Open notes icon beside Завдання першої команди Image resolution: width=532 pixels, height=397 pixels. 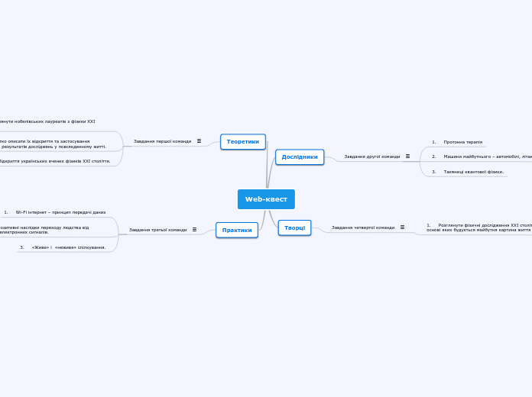[199, 141]
